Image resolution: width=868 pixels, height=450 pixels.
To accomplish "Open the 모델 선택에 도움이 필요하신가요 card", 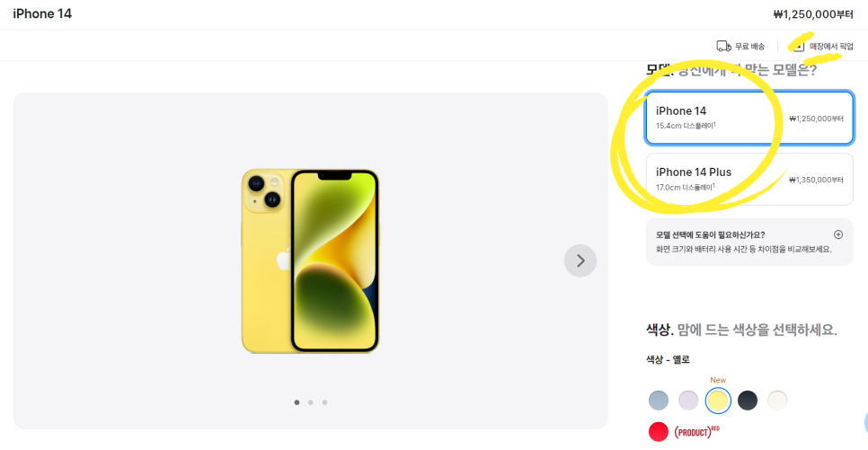I will [x=749, y=242].
